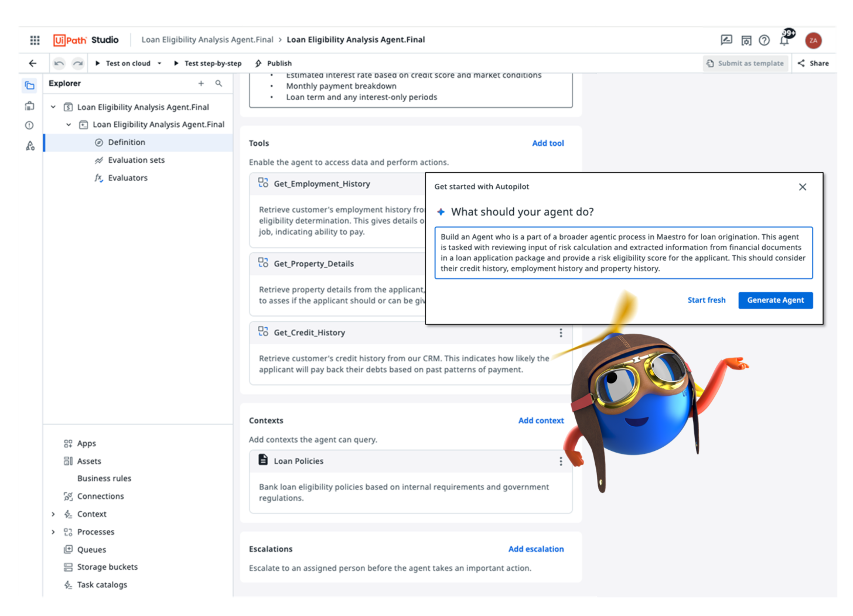Click the Generate Agent button
The image size is (853, 616).
click(775, 300)
